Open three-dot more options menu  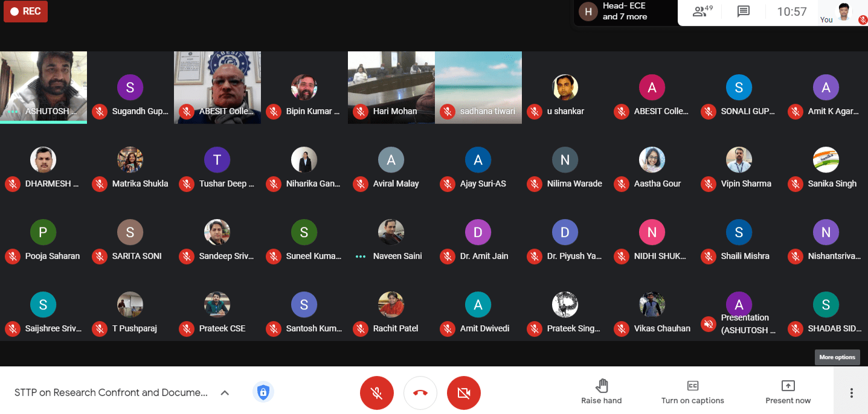tap(851, 393)
